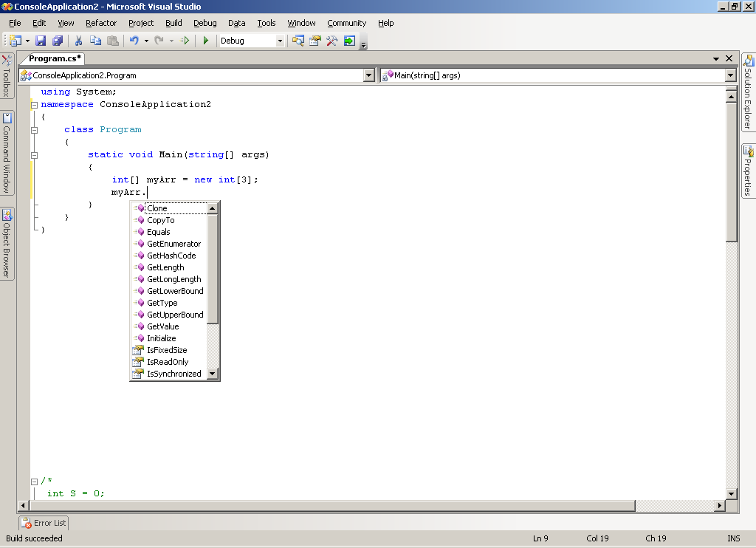Select GetLowerBound in IntelliSense list
Screen dimensions: 756x548
(169, 291)
